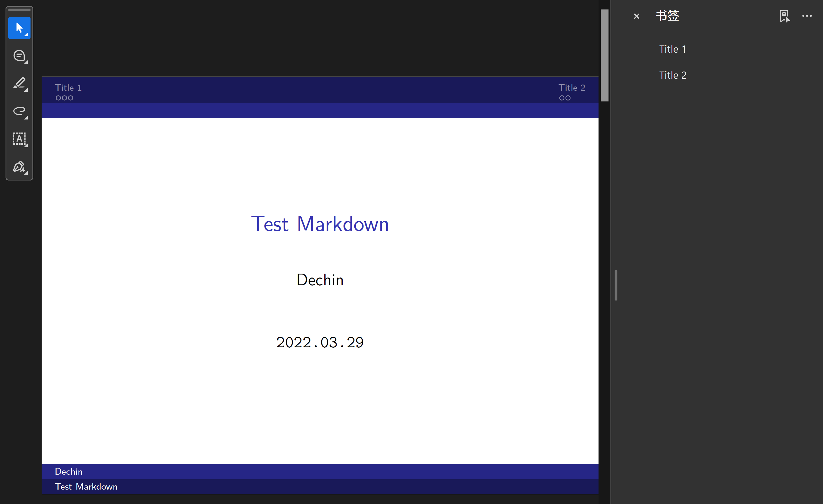
Task: Click Test Markdown in slide footer
Action: 86,486
